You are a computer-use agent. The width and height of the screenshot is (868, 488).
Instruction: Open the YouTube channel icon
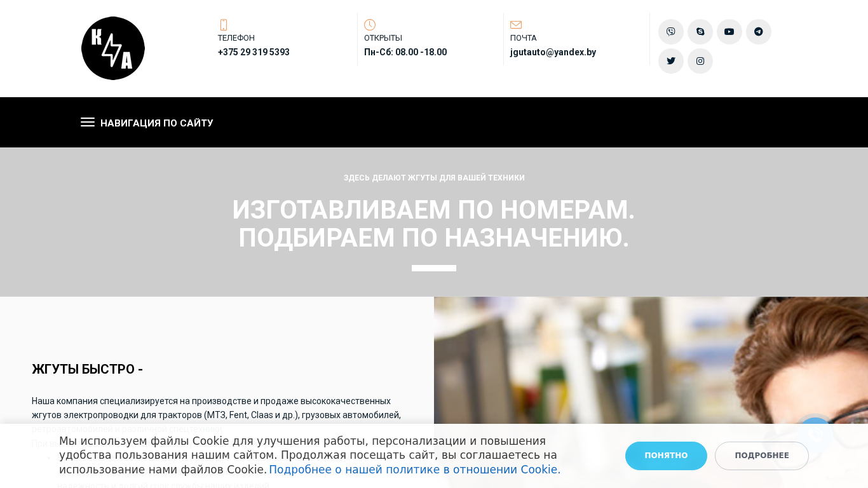coord(729,32)
